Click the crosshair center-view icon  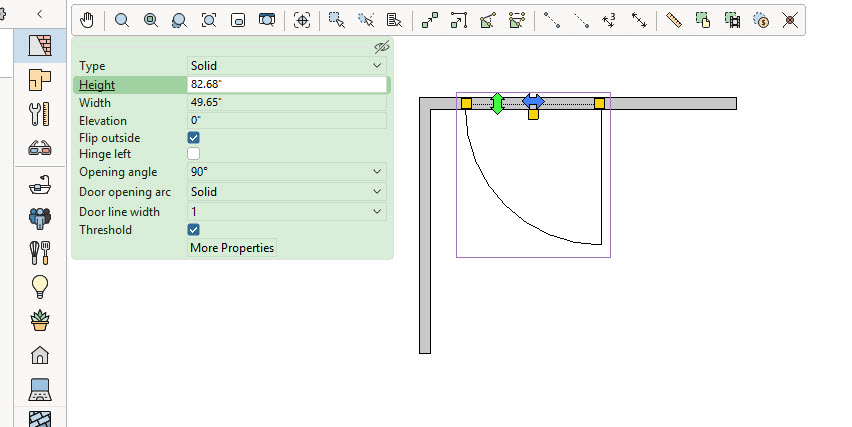pyautogui.click(x=302, y=20)
